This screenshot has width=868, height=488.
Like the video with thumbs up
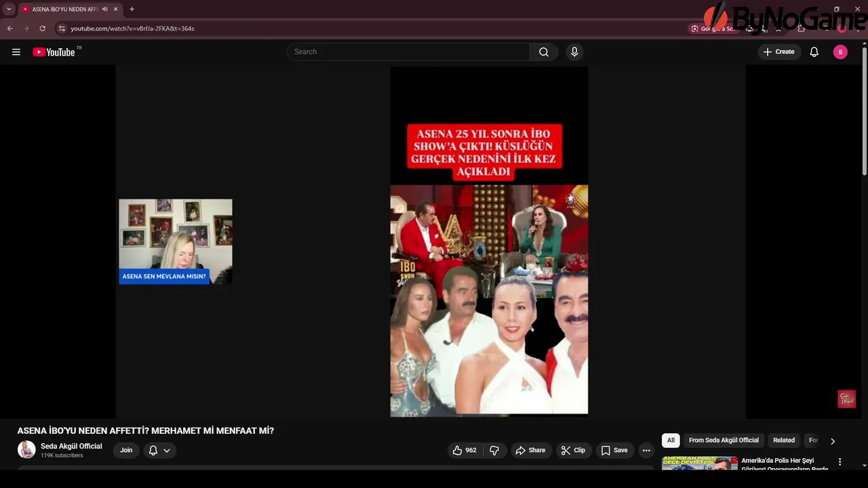465,450
